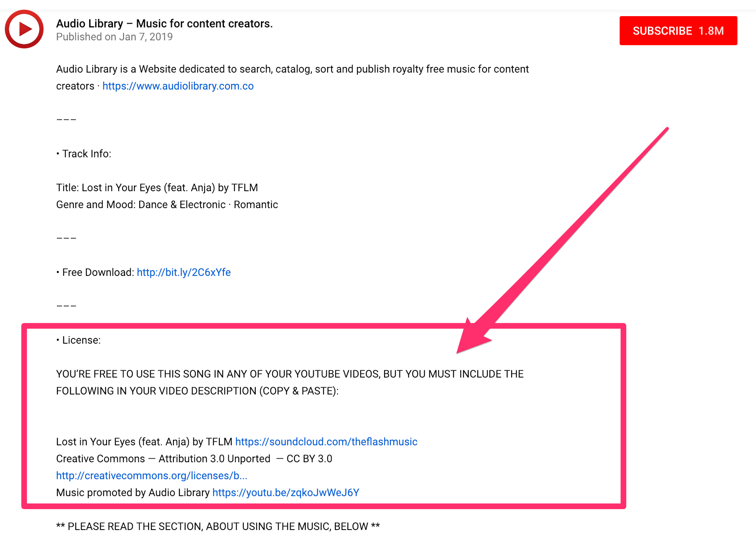Open the creativecommons.org licenses link
This screenshot has width=756, height=551.
(152, 476)
